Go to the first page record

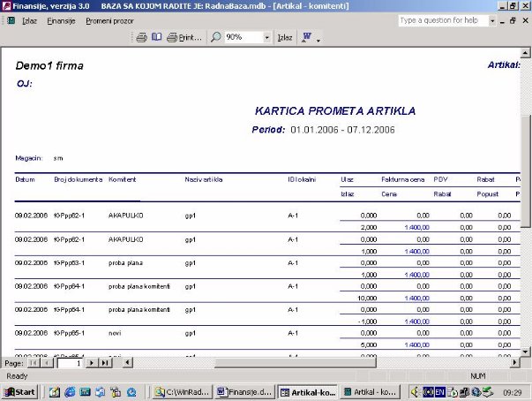pos(35,363)
